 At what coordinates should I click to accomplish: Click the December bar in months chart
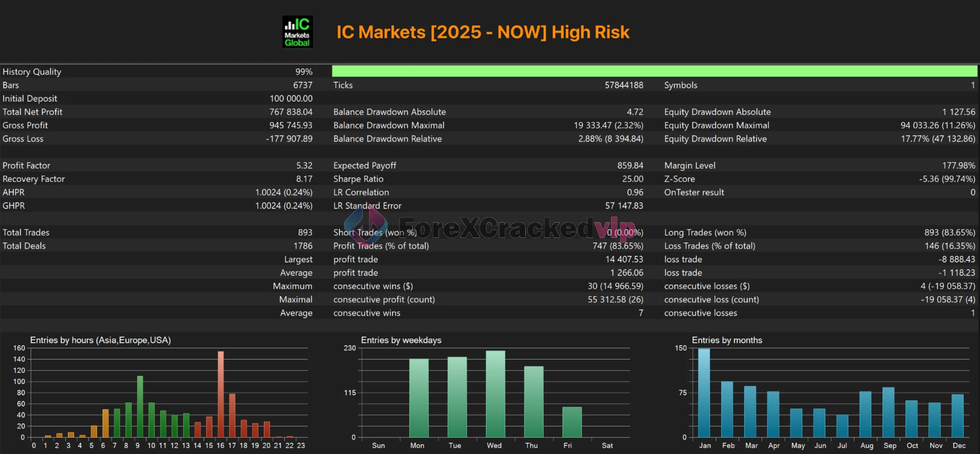[958, 415]
